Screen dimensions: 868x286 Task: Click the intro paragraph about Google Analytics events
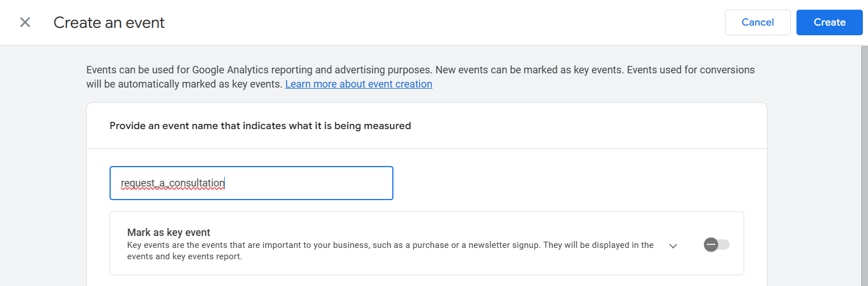click(421, 77)
